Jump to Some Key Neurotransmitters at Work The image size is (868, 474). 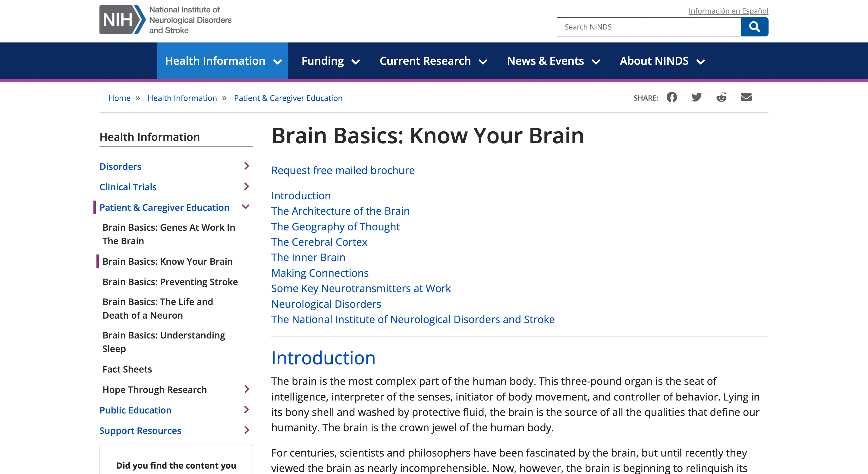(x=361, y=288)
